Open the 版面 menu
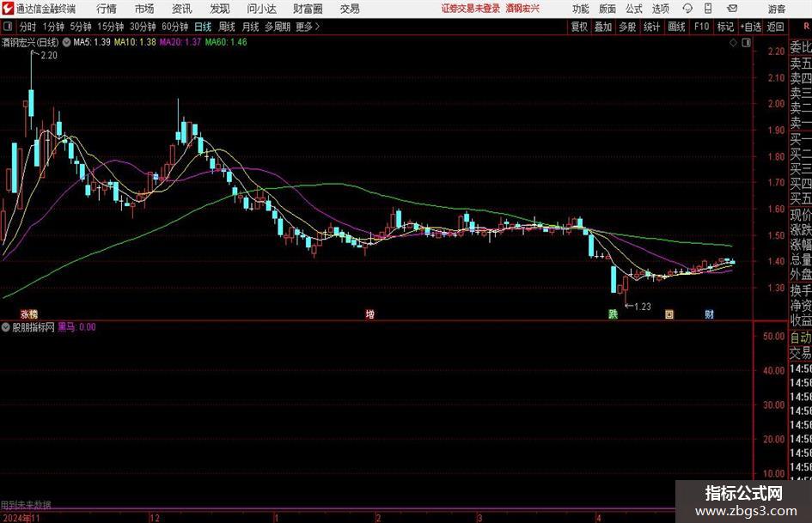This screenshot has height=523, width=812. click(x=607, y=9)
